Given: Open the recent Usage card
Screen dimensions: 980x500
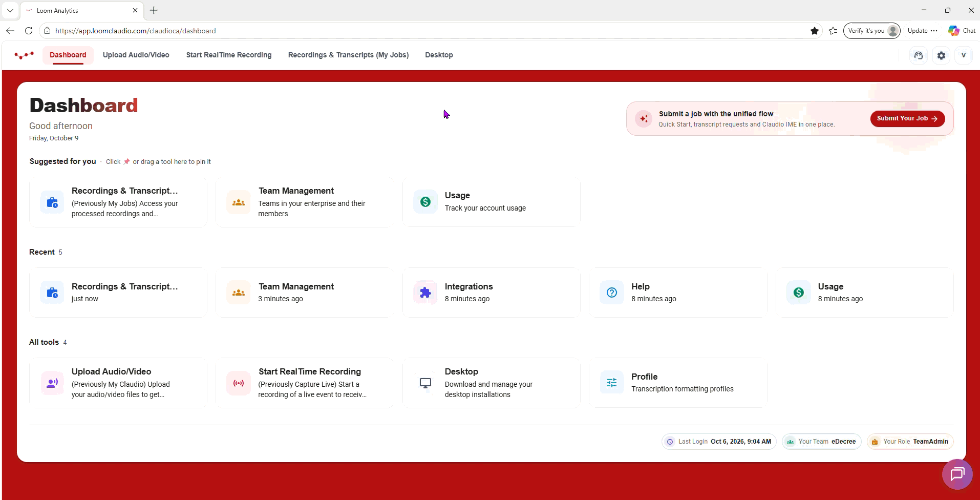Looking at the screenshot, I should click(865, 293).
